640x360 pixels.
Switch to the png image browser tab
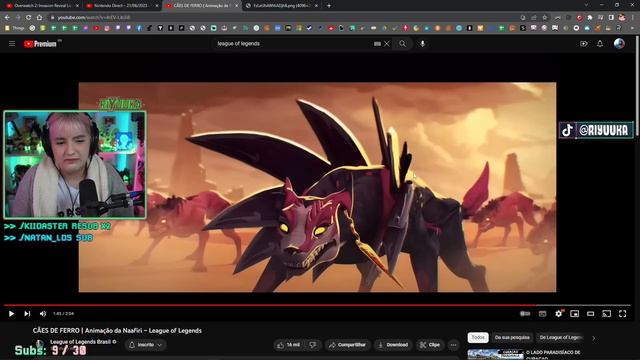[281, 6]
